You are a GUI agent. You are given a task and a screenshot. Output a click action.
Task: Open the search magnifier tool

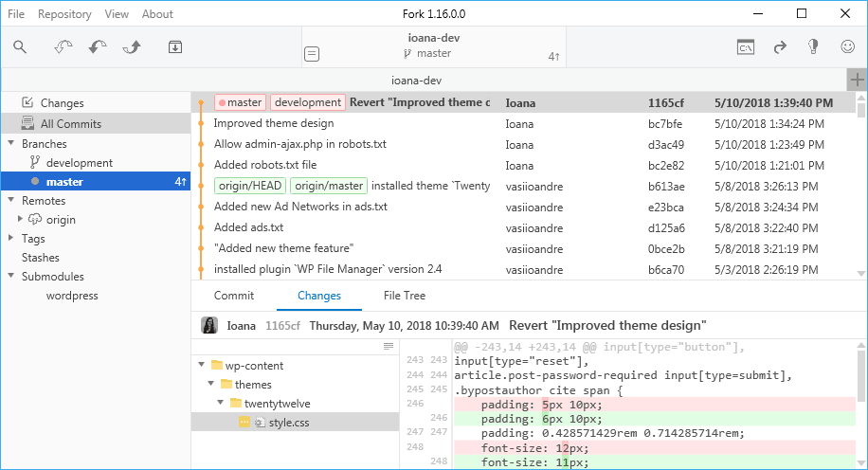point(20,47)
